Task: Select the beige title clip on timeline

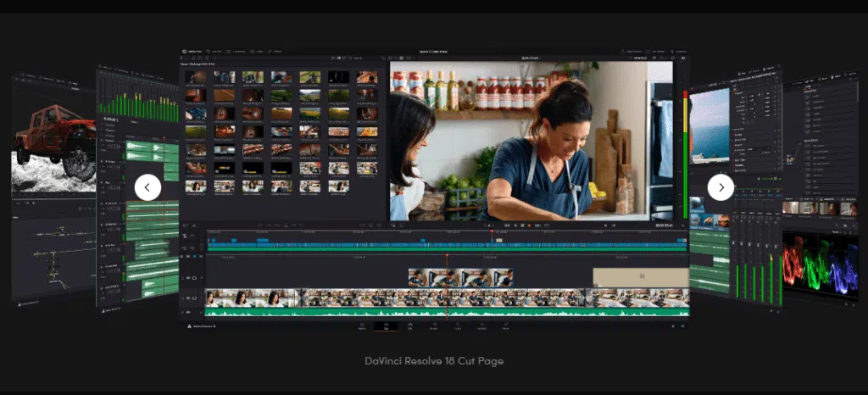Action: 641,277
